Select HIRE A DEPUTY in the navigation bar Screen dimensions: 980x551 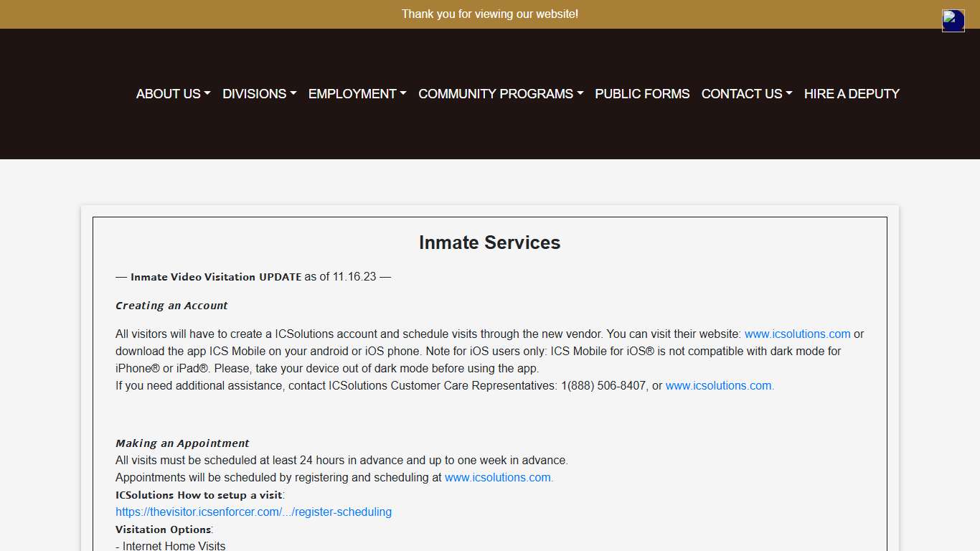coord(851,94)
